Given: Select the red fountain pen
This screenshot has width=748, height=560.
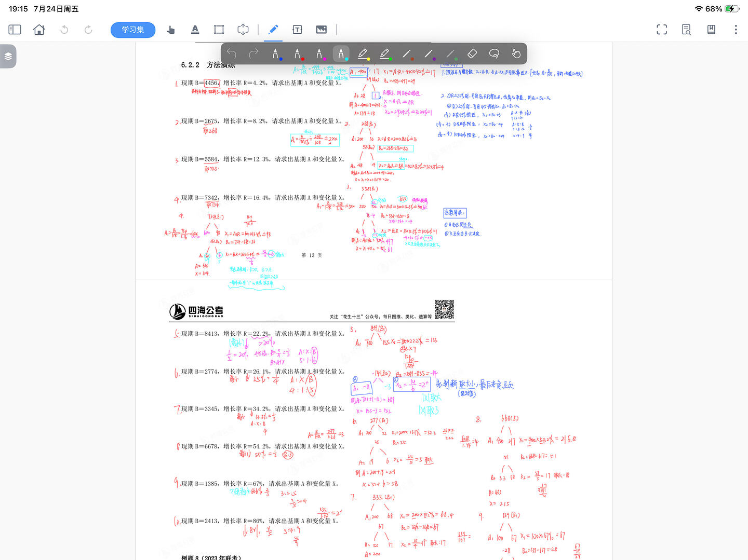Looking at the screenshot, I should 298,53.
